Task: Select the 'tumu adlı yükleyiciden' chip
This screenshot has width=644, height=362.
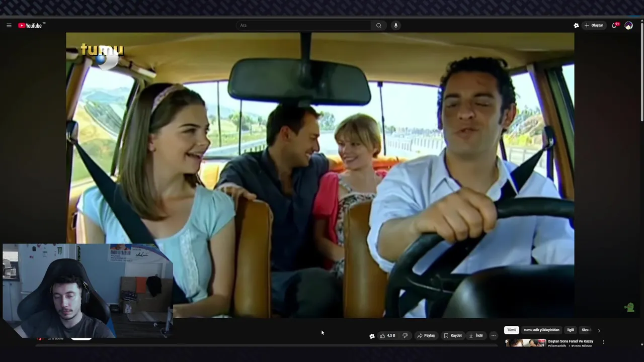Action: [541, 330]
